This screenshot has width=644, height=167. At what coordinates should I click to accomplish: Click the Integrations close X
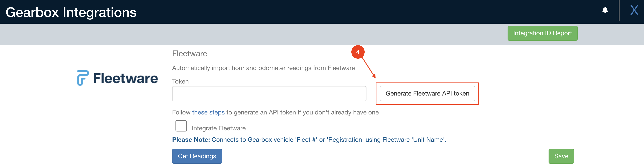click(x=634, y=10)
